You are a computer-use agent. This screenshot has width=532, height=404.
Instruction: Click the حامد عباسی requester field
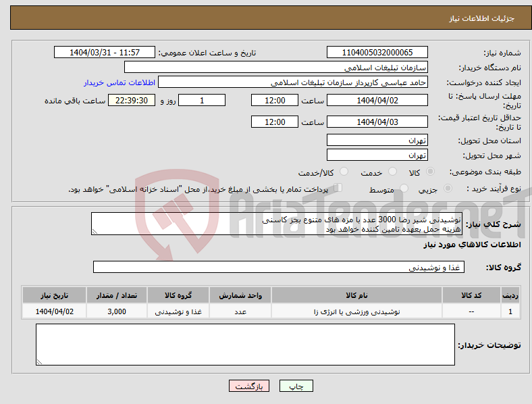coord(293,82)
